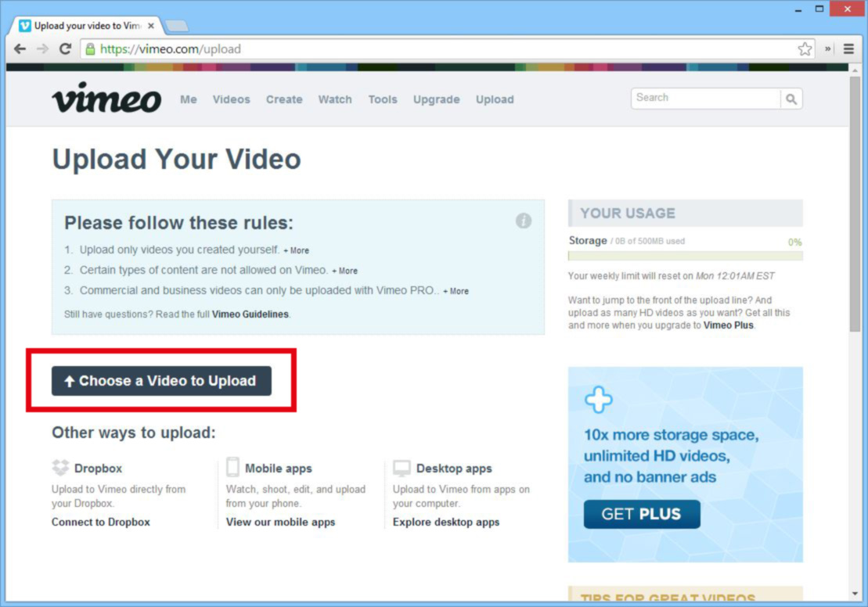
Task: Click 'Please follow these rules:' heading
Action: click(x=178, y=222)
